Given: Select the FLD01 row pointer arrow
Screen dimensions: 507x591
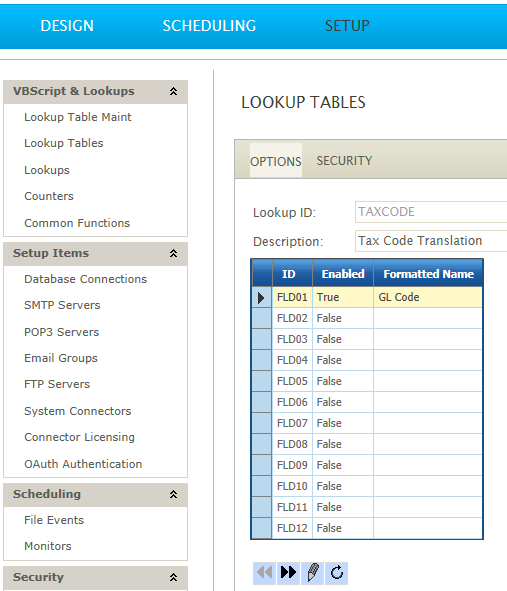Looking at the screenshot, I should coord(261,298).
